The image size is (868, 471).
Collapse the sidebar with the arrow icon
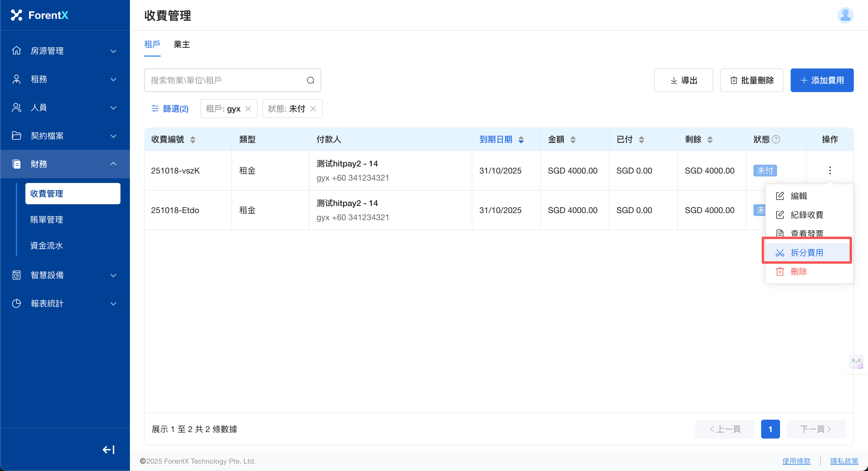tap(109, 449)
